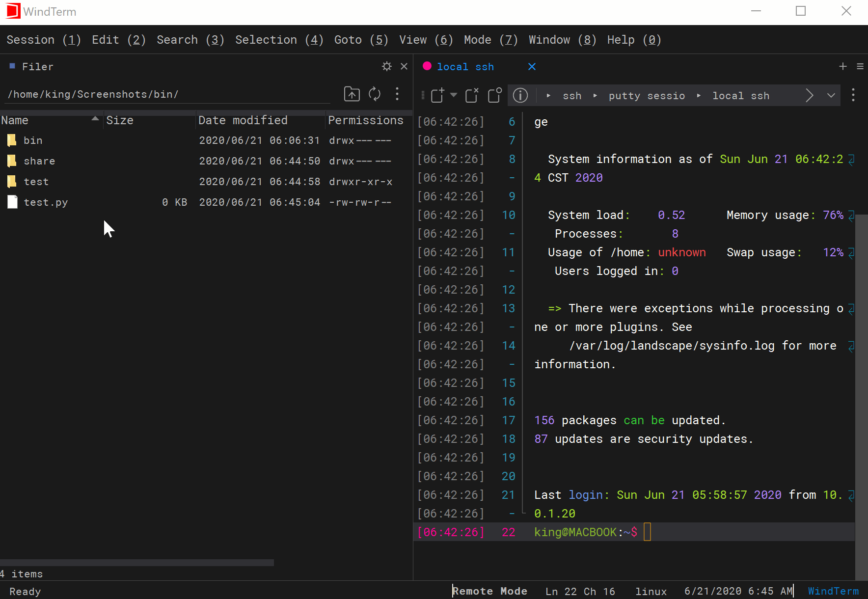The height and width of the screenshot is (599, 868).
Task: Edit the /home/king/Screenshots/bin/ path field
Action: tap(168, 94)
